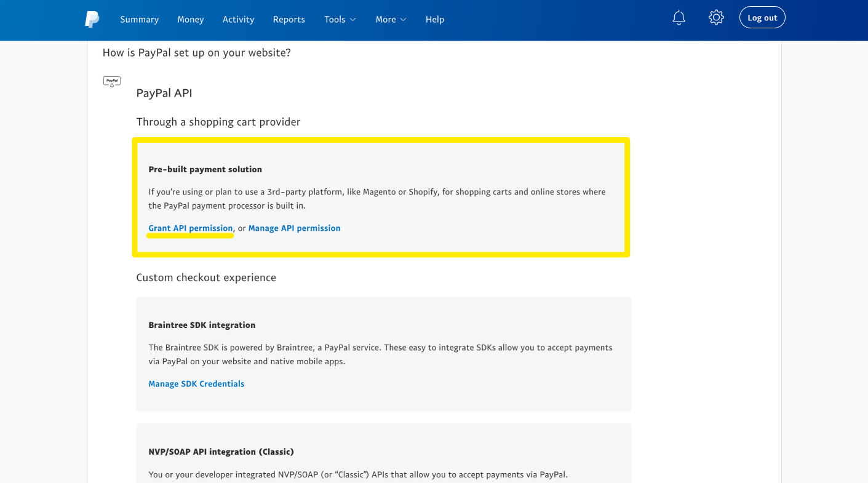
Task: Click the 'PayPal API' heading text
Action: [x=164, y=93]
